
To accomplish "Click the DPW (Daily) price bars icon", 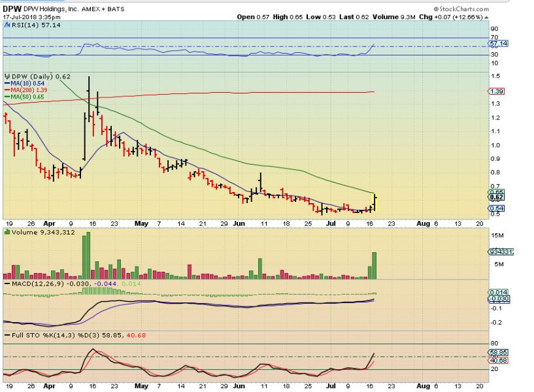I will (7, 76).
